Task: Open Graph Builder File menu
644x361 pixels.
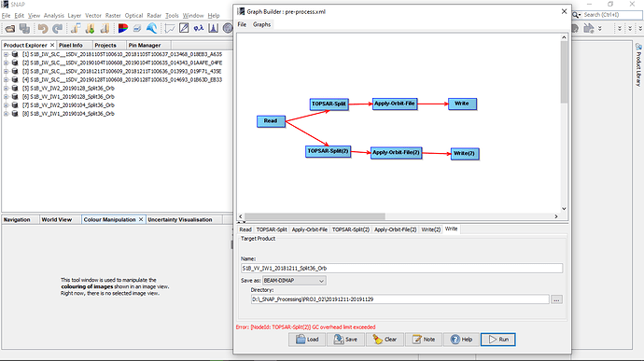Action: (x=242, y=24)
